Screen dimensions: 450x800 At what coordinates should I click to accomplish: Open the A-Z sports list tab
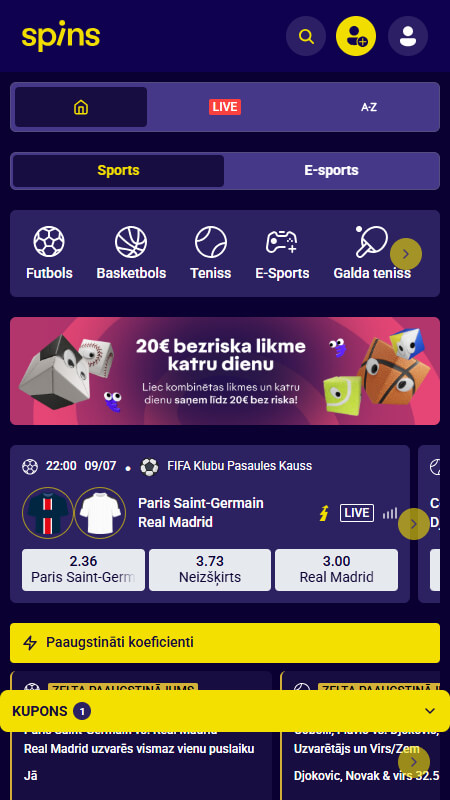(x=368, y=107)
